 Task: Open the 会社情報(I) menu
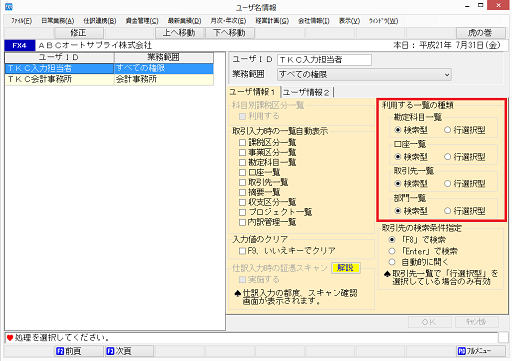click(x=314, y=21)
